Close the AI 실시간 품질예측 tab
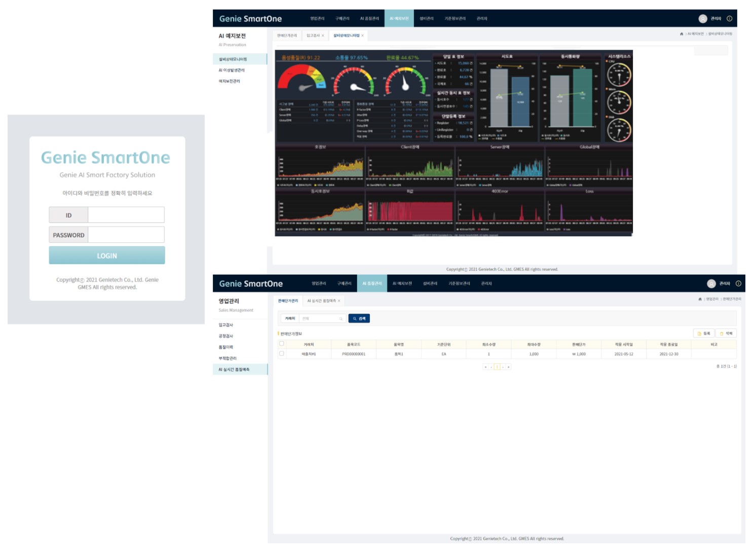The image size is (756, 557). point(339,301)
